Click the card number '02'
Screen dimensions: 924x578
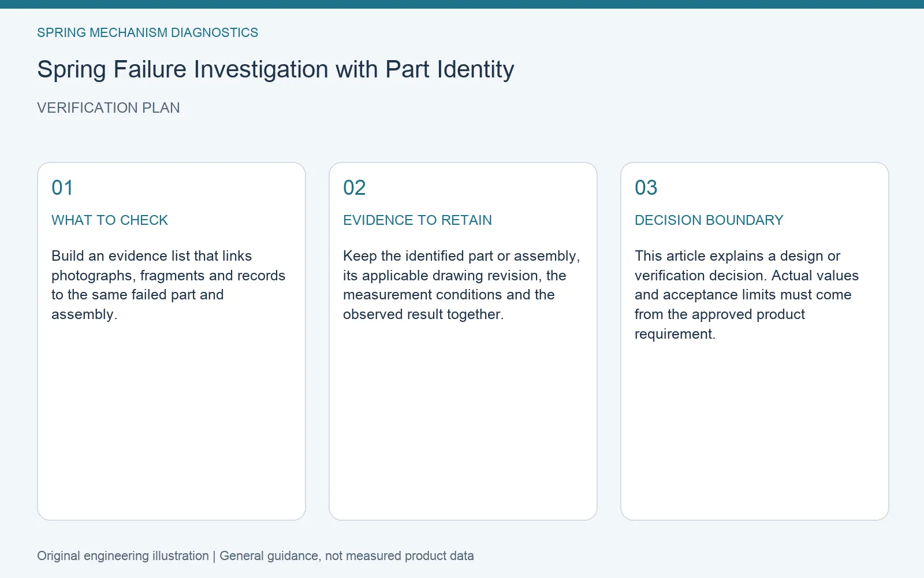pos(354,188)
